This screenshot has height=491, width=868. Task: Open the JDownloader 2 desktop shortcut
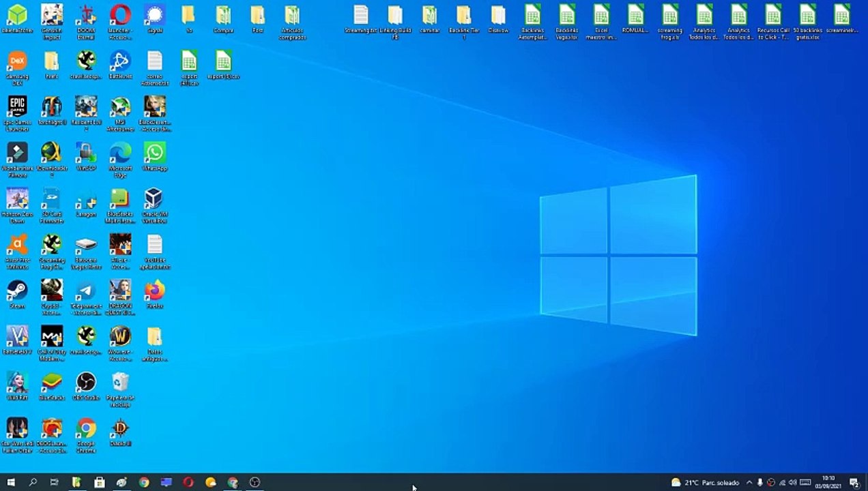pos(52,160)
